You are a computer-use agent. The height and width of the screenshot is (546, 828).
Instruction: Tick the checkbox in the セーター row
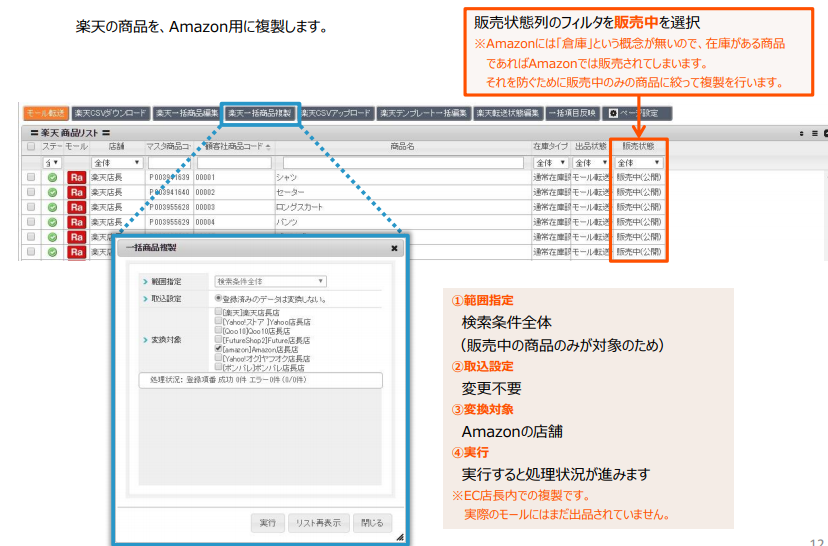pos(31,192)
